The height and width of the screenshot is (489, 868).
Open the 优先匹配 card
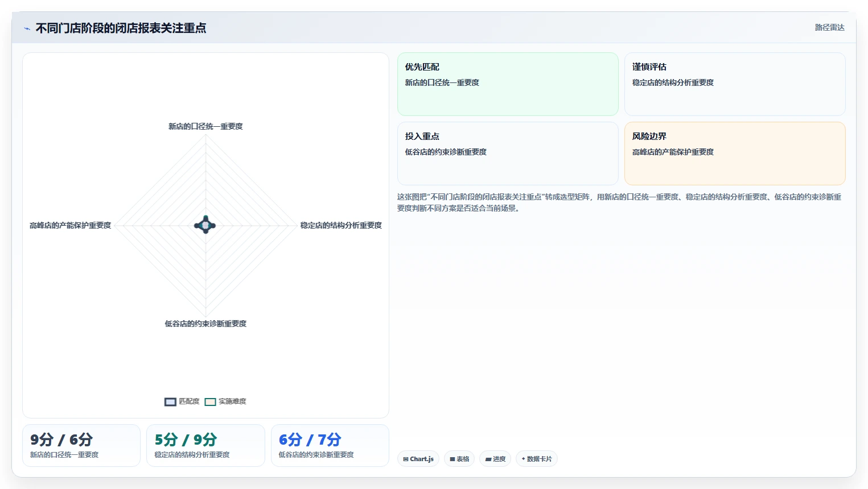(508, 84)
